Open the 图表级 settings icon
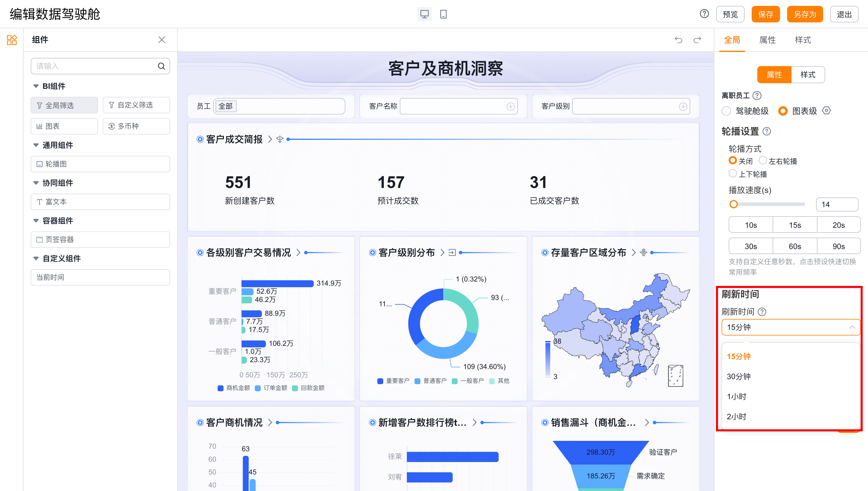 (826, 111)
